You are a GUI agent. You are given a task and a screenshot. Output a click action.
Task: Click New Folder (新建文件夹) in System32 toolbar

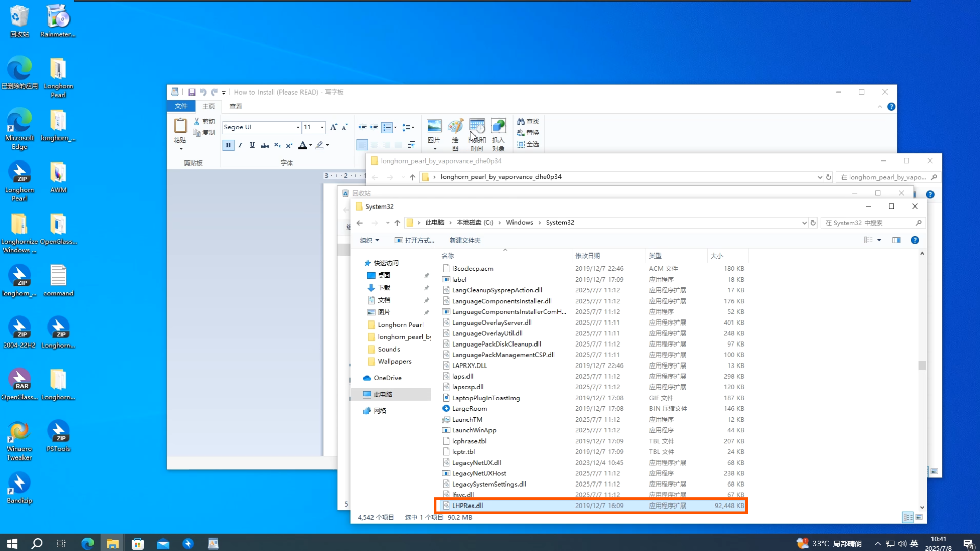464,240
